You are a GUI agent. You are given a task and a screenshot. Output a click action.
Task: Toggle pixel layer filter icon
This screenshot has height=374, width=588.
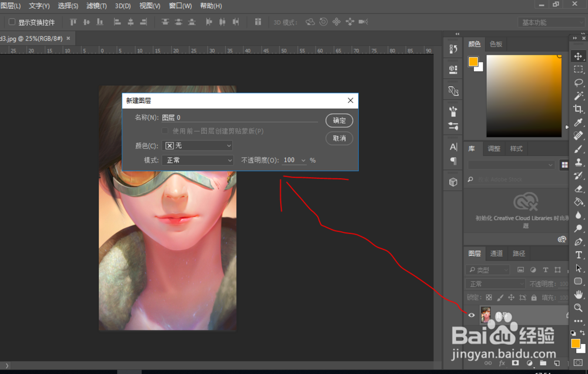[x=520, y=270]
